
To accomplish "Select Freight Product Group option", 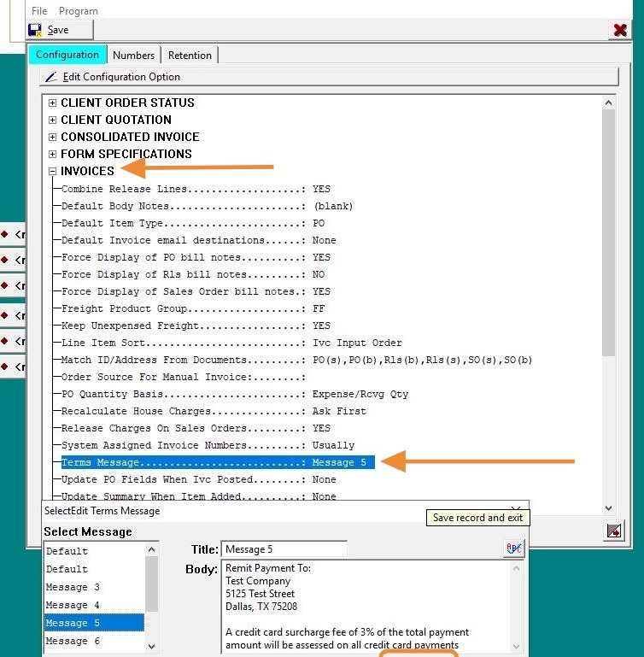I will click(193, 308).
